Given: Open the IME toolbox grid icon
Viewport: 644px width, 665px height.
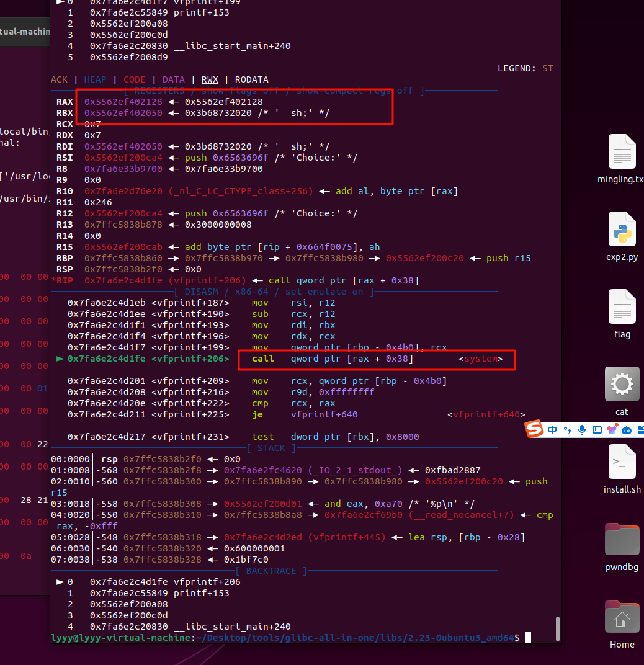Looking at the screenshot, I should [640, 430].
